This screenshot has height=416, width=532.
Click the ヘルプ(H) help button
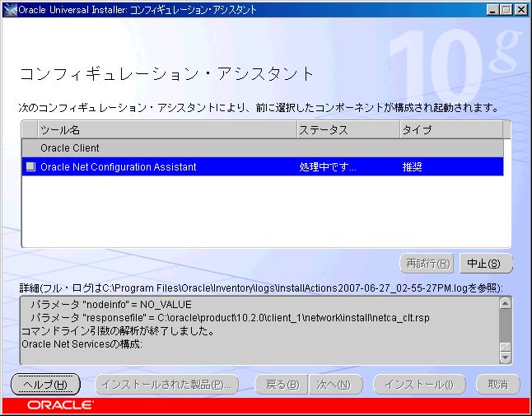point(46,384)
